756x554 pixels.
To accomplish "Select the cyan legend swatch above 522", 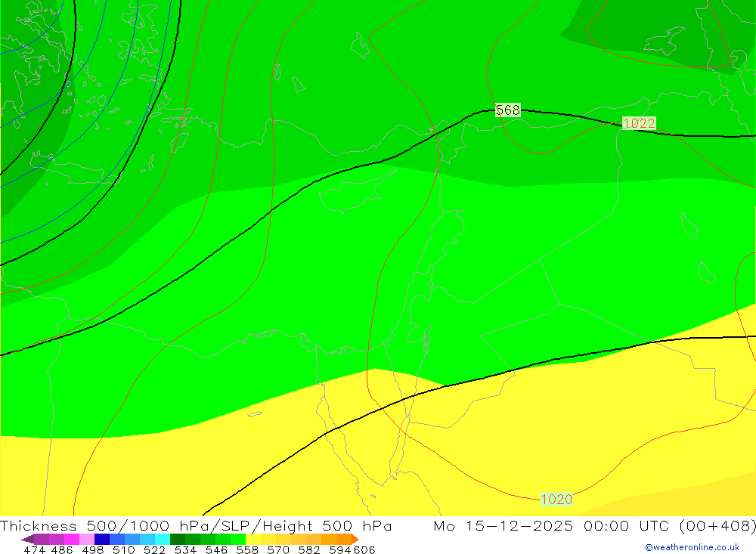I will pyautogui.click(x=163, y=539).
